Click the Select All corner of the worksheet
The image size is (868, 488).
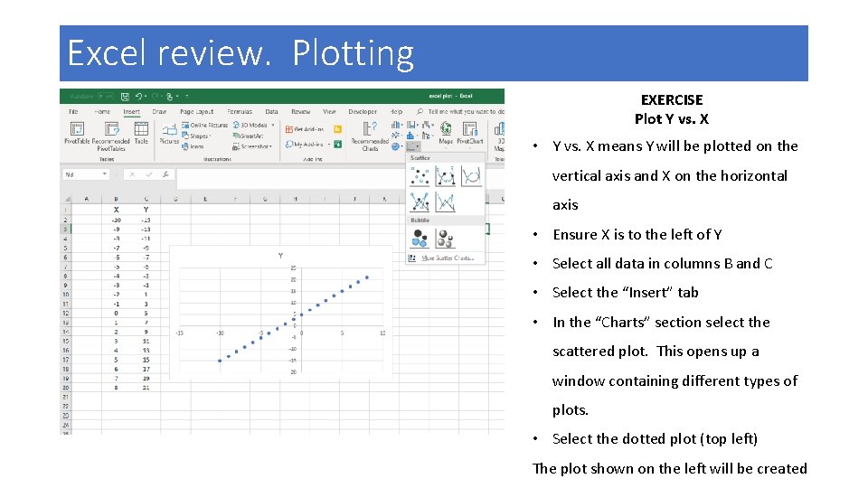click(66, 199)
